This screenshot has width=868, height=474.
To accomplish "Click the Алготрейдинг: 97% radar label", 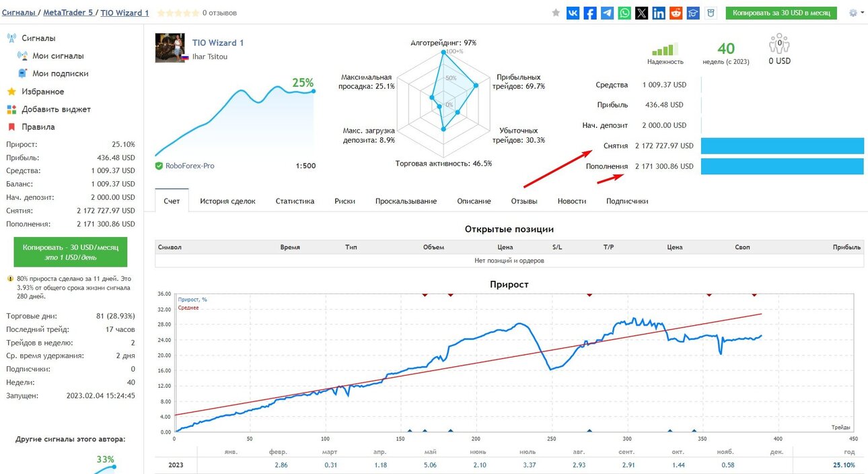I will point(443,42).
